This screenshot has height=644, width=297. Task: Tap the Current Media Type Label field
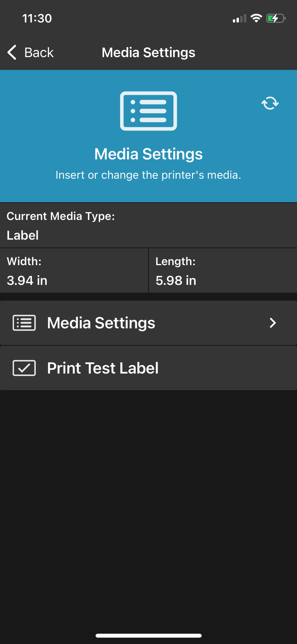148,226
